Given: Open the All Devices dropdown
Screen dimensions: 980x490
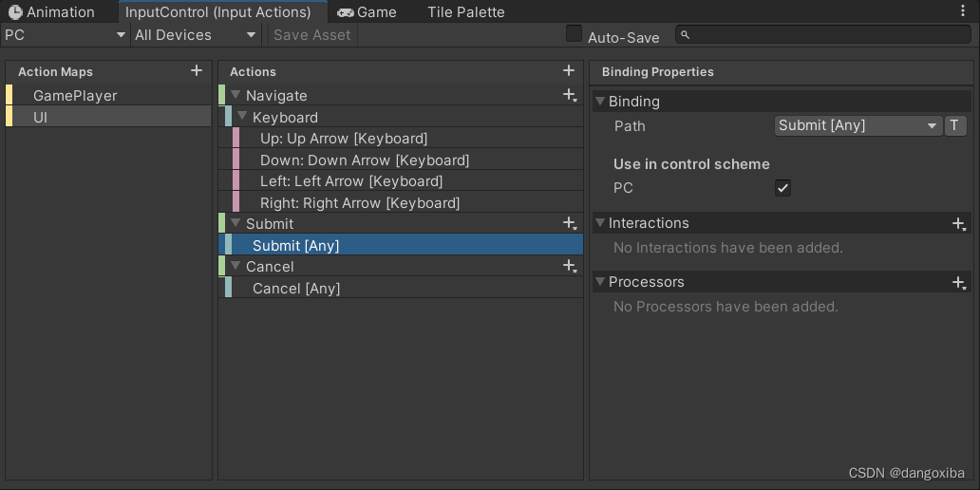Looking at the screenshot, I should [195, 35].
